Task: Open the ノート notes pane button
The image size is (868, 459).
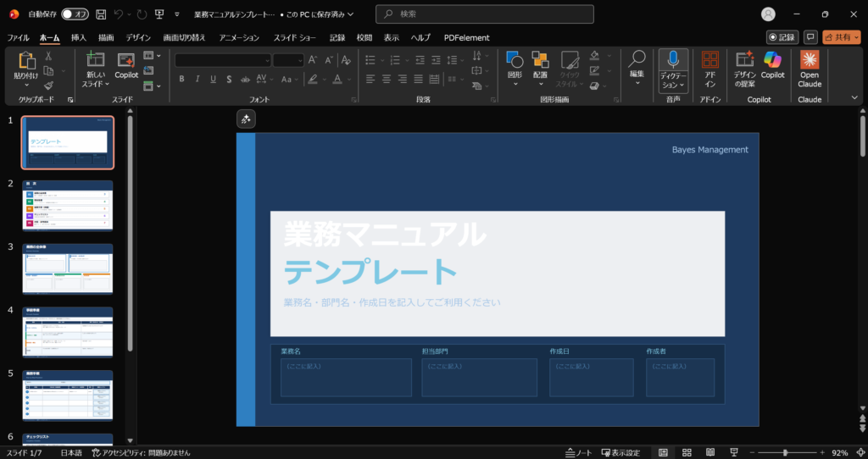Action: click(x=579, y=453)
